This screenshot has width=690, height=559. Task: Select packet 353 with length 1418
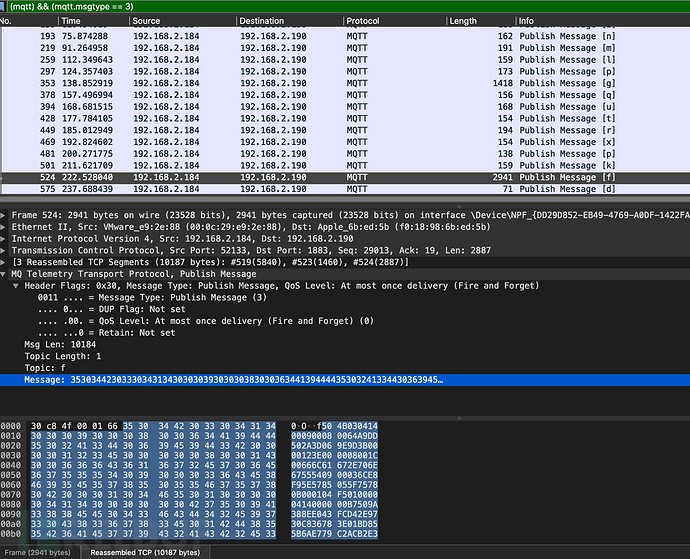pos(345,83)
